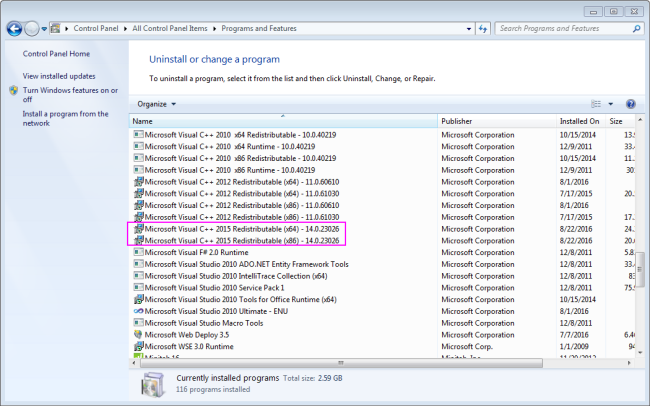Open the View installed updates link
The width and height of the screenshot is (650, 406).
tap(59, 76)
